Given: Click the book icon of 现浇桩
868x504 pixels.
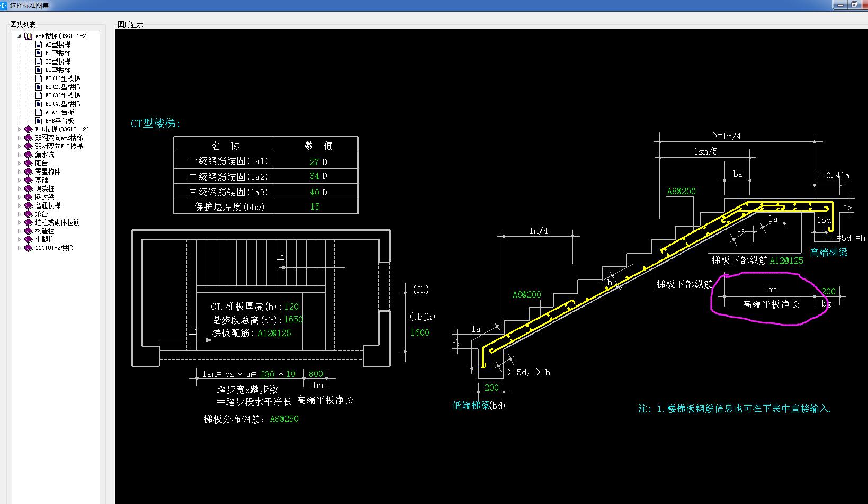Looking at the screenshot, I should [x=29, y=188].
